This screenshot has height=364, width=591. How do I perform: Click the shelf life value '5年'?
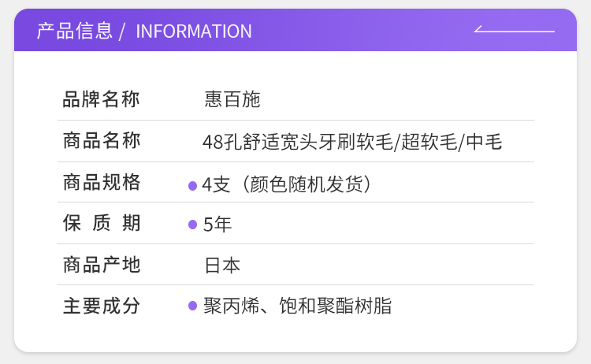click(x=217, y=225)
